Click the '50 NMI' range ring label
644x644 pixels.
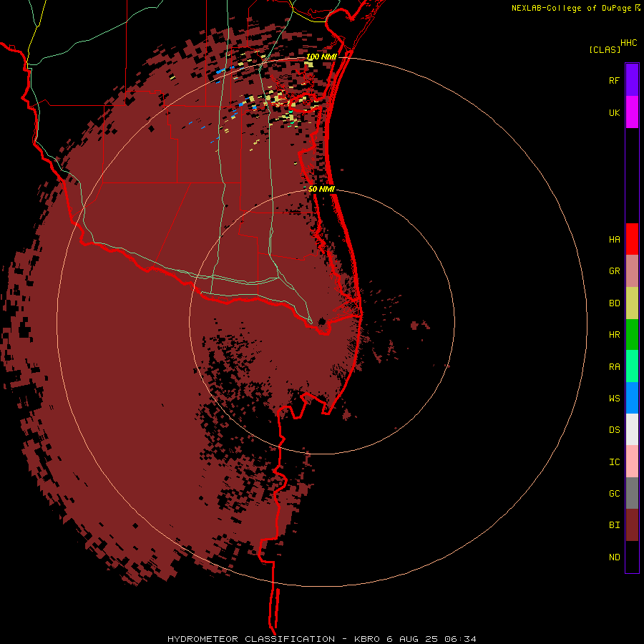(x=321, y=189)
